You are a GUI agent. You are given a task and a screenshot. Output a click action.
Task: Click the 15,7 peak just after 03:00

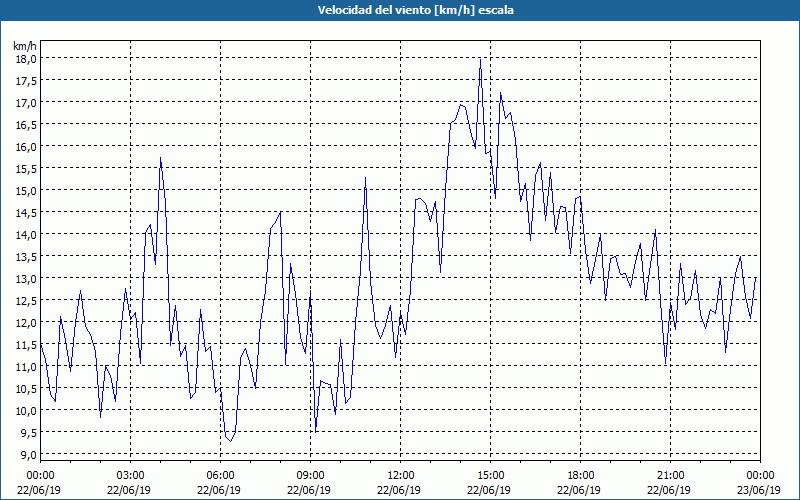pyautogui.click(x=160, y=158)
